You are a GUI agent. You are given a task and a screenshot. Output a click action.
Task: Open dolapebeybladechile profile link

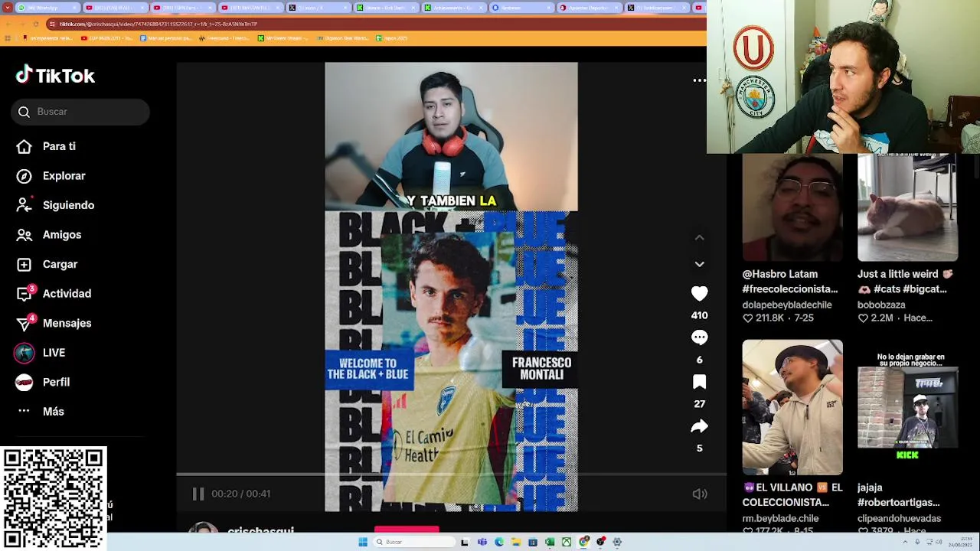point(787,305)
